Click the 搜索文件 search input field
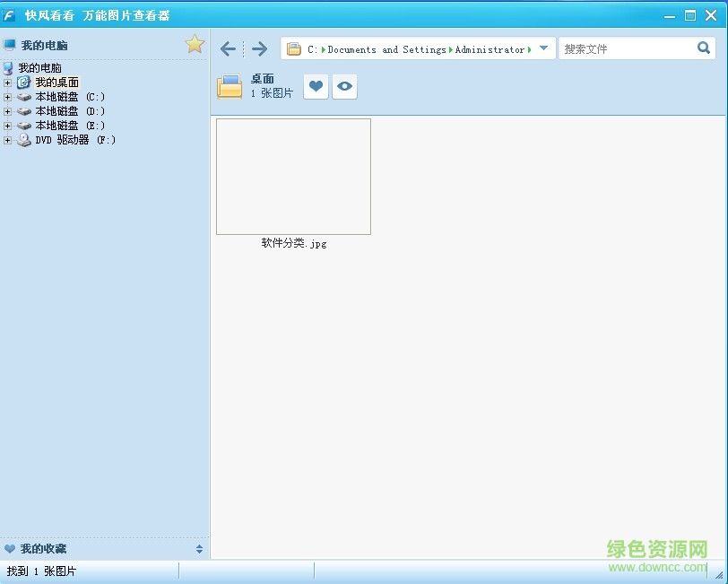The image size is (728, 584). tap(626, 49)
